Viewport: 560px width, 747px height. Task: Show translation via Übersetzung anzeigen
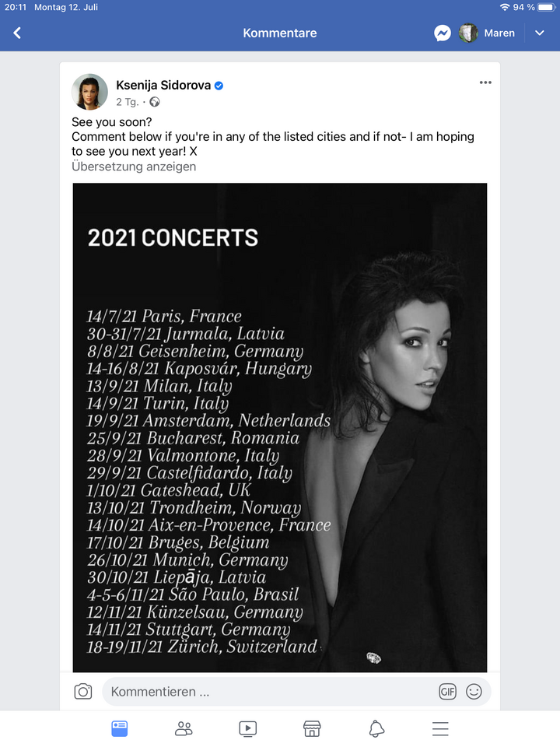coord(134,167)
